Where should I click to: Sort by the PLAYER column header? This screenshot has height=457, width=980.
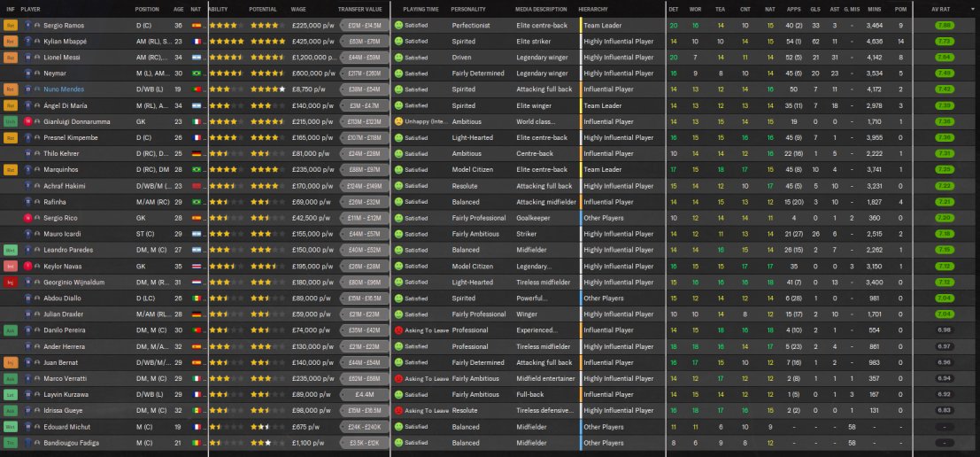click(x=31, y=10)
